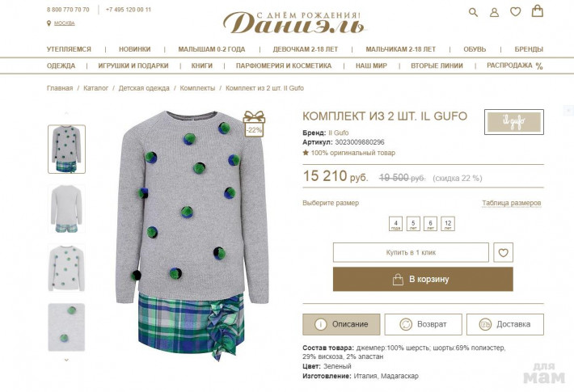Click the gift discount badge on image
The width and height of the screenshot is (574, 392).
coord(254,124)
